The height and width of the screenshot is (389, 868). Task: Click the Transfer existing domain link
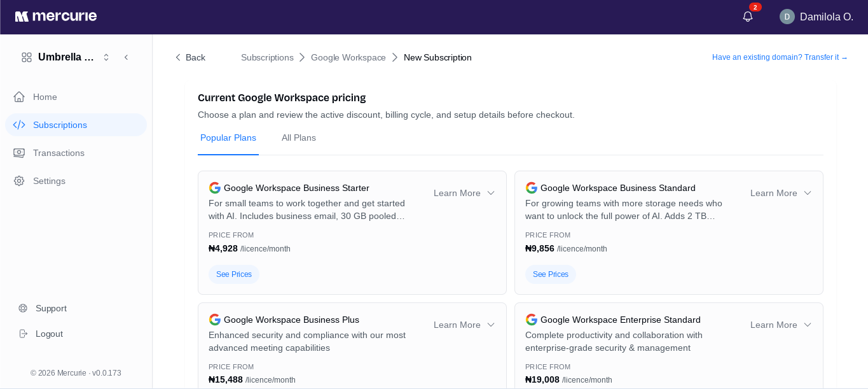(780, 57)
